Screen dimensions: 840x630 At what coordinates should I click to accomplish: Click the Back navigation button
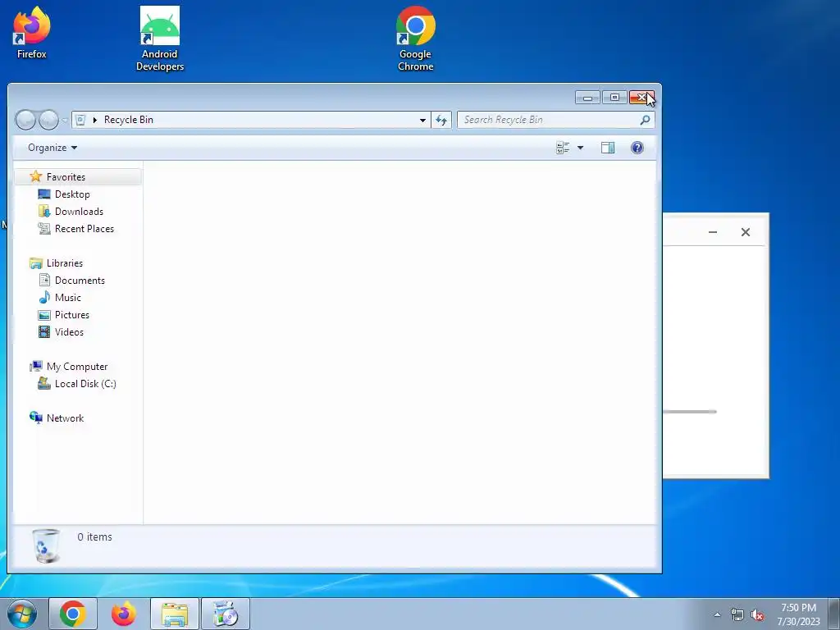25,120
